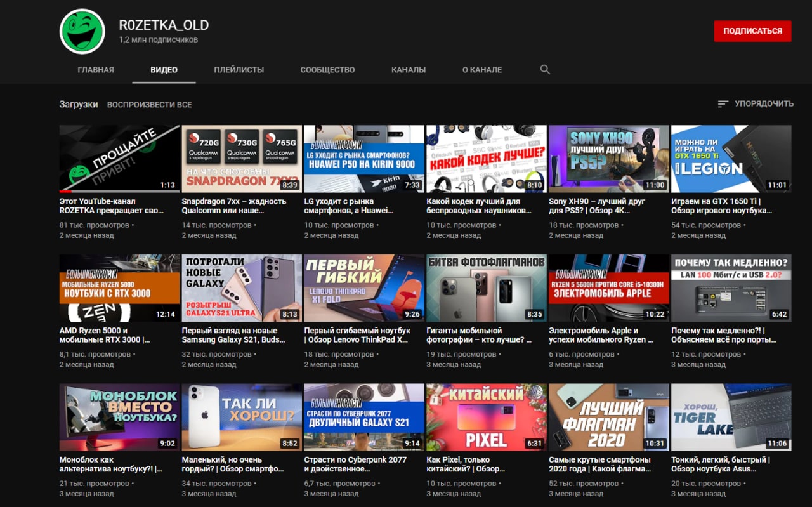Viewport: 812px width, 507px height.
Task: Click title 'Тонкий, легкий, быстрый'
Action: [x=721, y=464]
